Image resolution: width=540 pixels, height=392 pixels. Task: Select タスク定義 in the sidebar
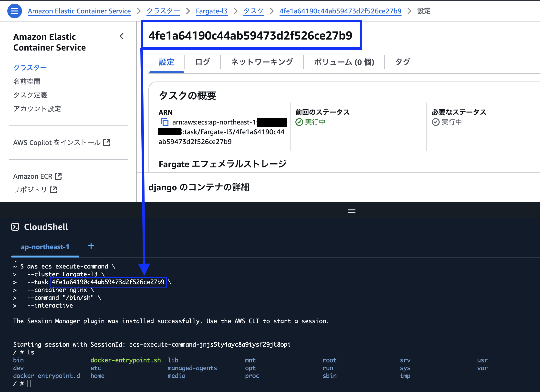[30, 95]
